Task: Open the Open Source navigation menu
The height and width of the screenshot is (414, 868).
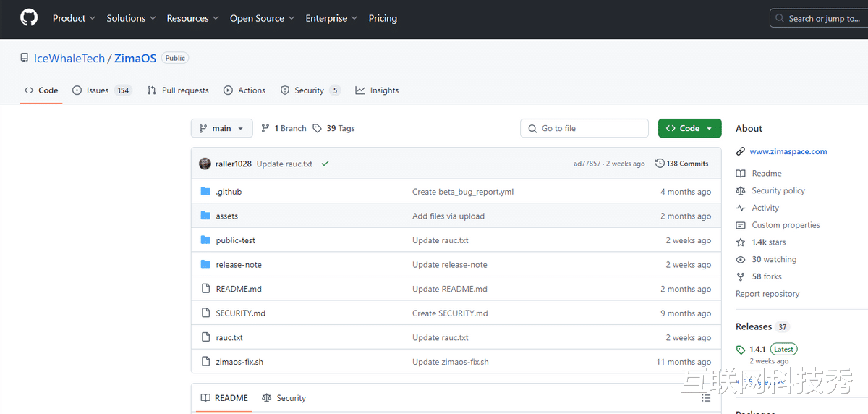Action: [262, 18]
